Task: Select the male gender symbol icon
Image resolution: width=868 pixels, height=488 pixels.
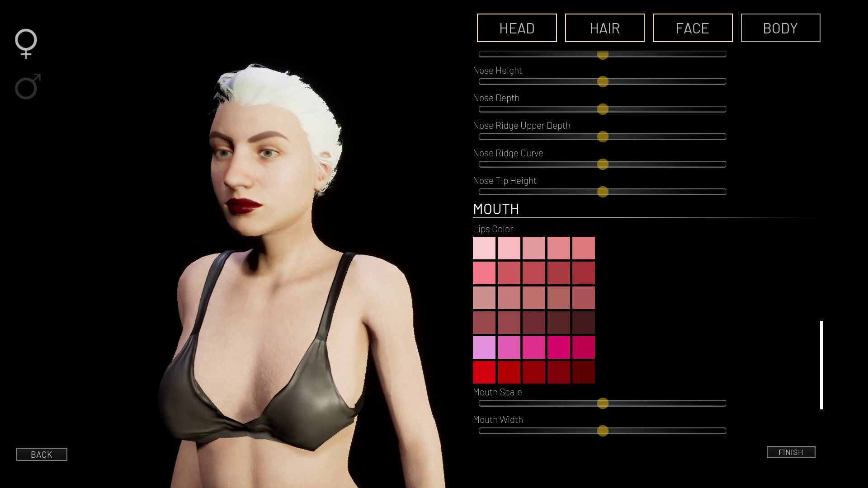Action: coord(28,86)
